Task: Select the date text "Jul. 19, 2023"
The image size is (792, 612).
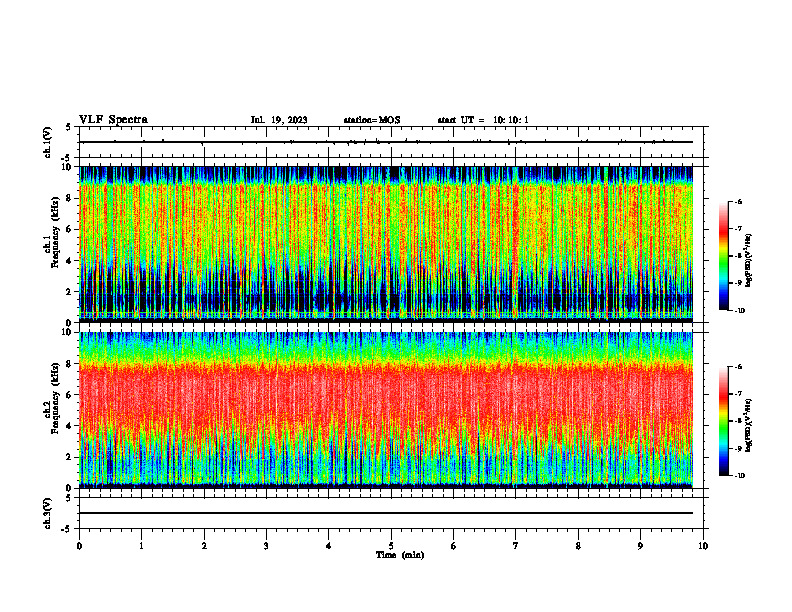Action: [x=279, y=120]
